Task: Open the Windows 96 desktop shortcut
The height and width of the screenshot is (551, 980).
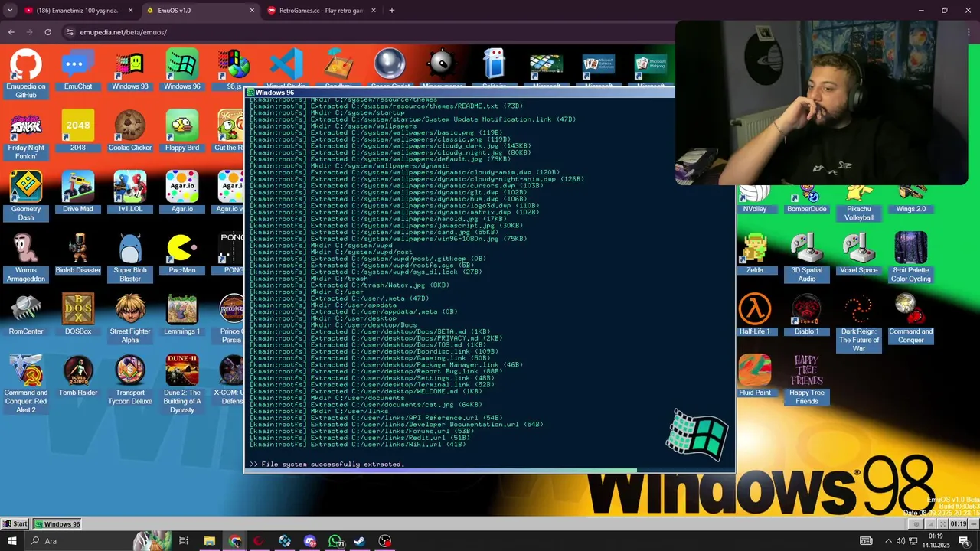Action: pyautogui.click(x=182, y=70)
